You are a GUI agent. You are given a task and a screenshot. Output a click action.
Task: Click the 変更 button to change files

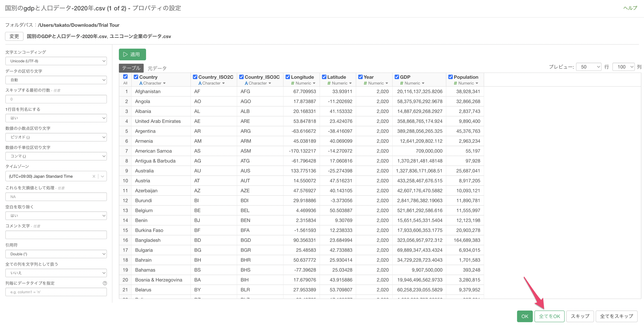[14, 36]
